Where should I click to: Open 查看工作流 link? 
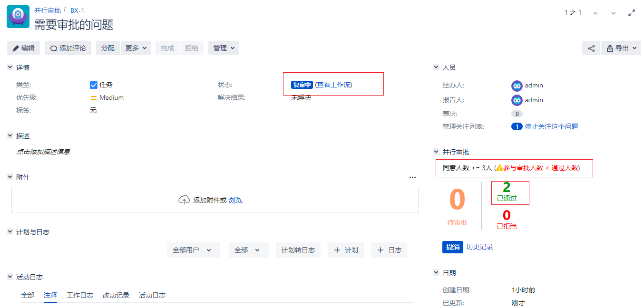coord(333,85)
